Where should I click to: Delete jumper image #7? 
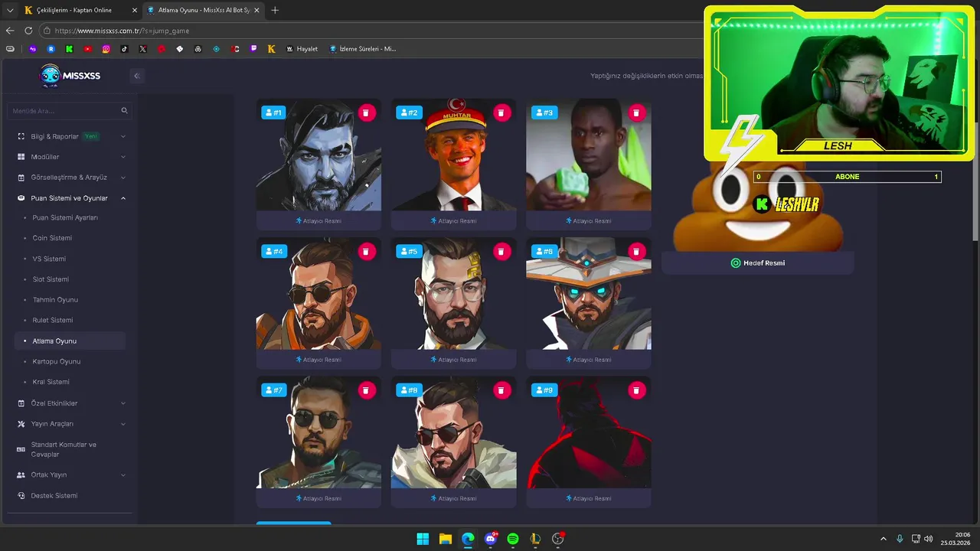[366, 390]
